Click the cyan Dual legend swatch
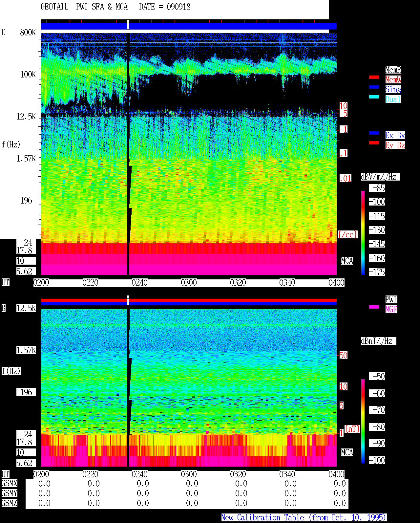Screen dimensions: 420x523 [374, 97]
